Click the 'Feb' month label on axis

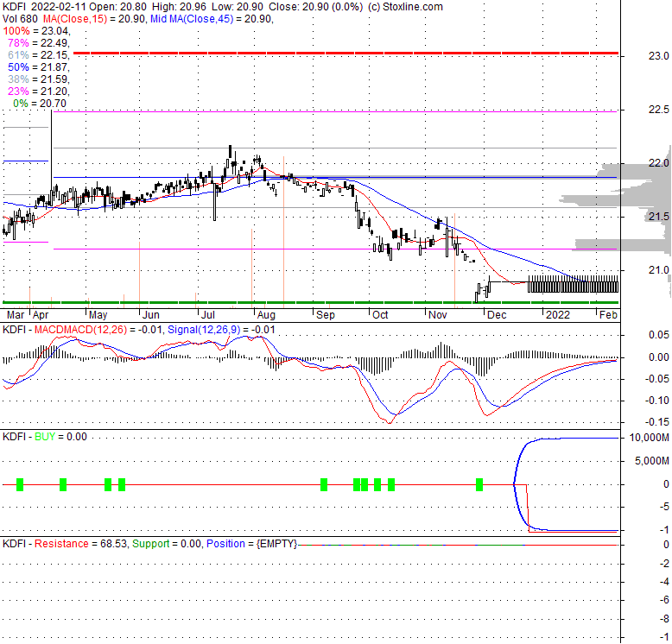(608, 315)
